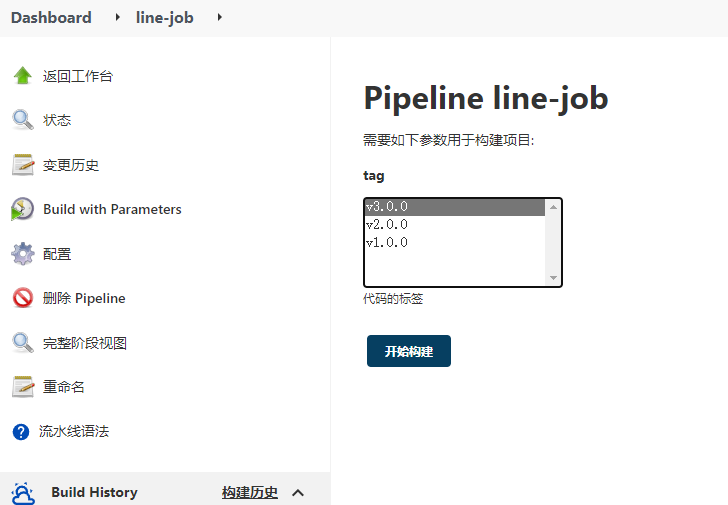Select tag v1.0.0 in the list
Image resolution: width=728 pixels, height=505 pixels.
pyautogui.click(x=387, y=243)
